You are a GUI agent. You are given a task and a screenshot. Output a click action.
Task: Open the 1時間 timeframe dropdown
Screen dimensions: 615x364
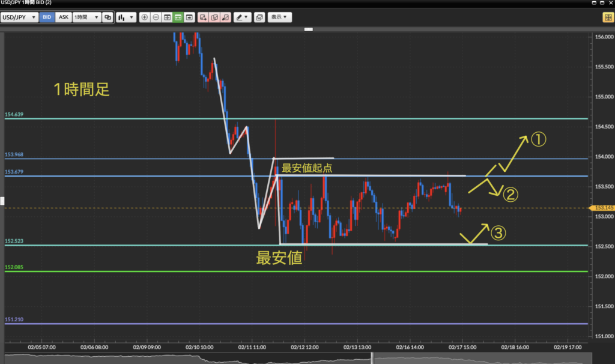click(86, 17)
